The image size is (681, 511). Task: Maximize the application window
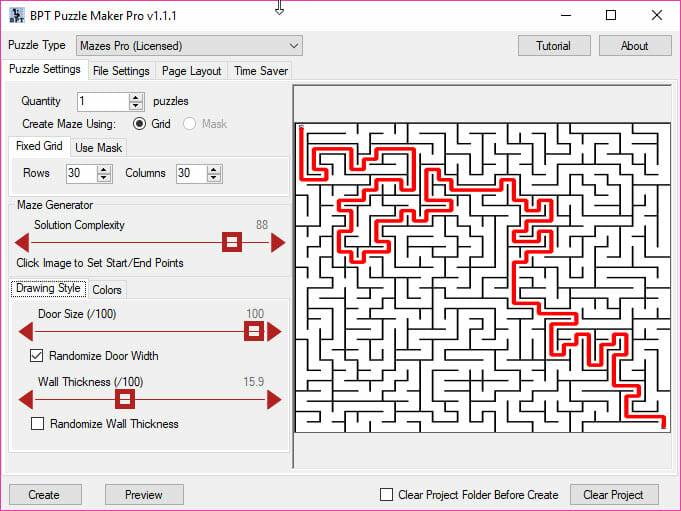[x=611, y=15]
